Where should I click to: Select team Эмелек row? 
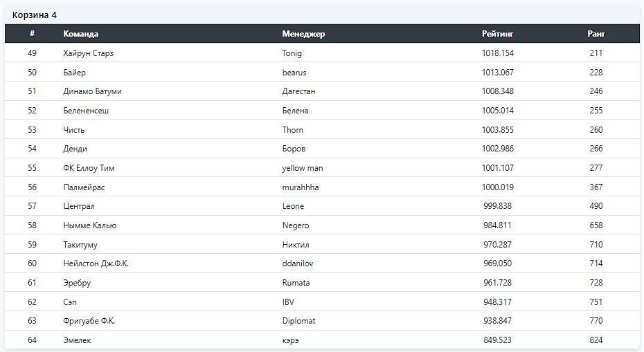point(322,340)
